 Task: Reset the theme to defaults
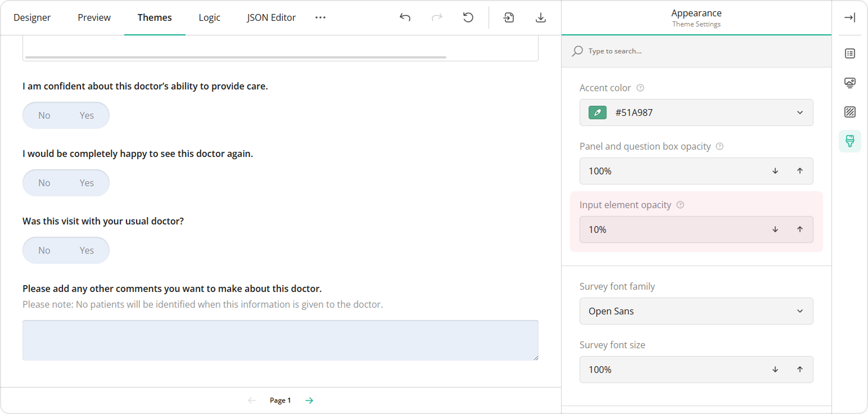[x=468, y=17]
